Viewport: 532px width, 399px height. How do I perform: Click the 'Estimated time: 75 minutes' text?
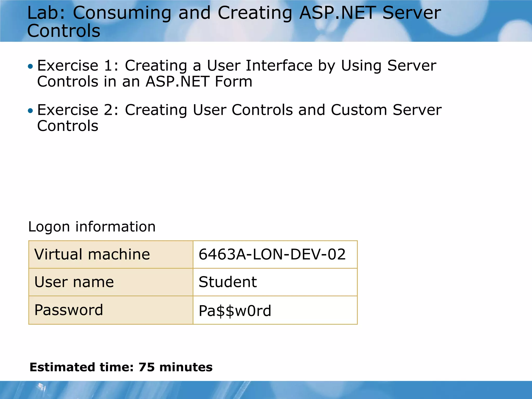click(x=121, y=367)
